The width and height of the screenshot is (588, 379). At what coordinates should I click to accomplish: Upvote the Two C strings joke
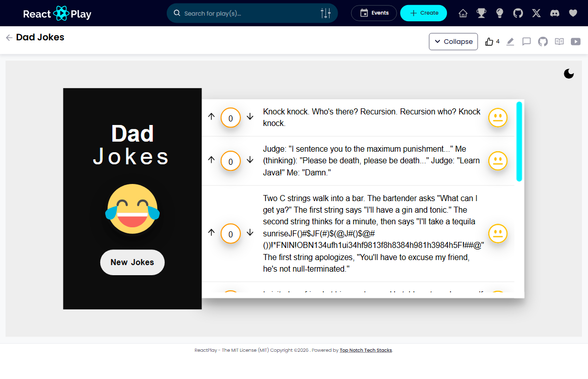(212, 232)
